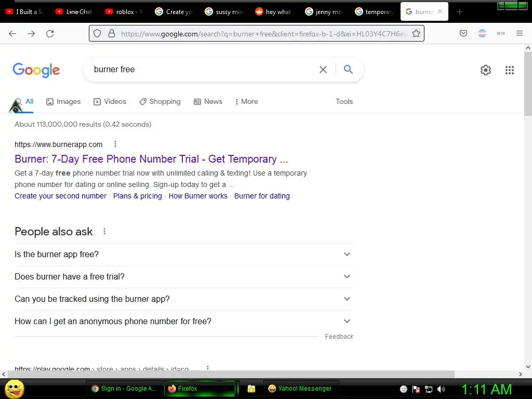Click into the "burner free" search box
Image resolution: width=532 pixels, height=399 pixels.
coord(204,70)
